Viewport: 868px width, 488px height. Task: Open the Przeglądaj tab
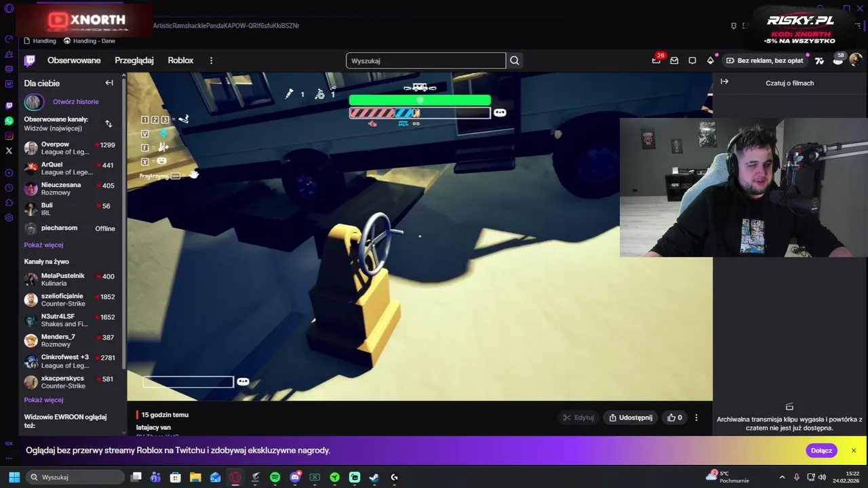[134, 60]
